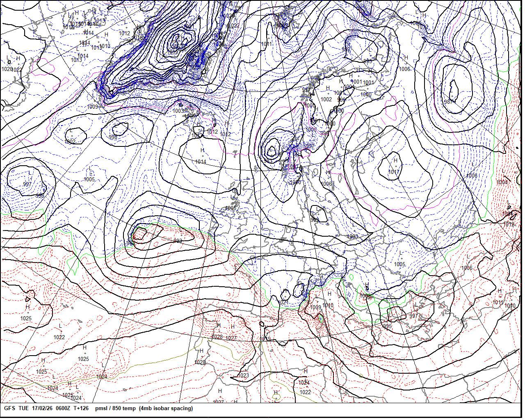Click the Atlantic low labeled 1002

coord(70,142)
